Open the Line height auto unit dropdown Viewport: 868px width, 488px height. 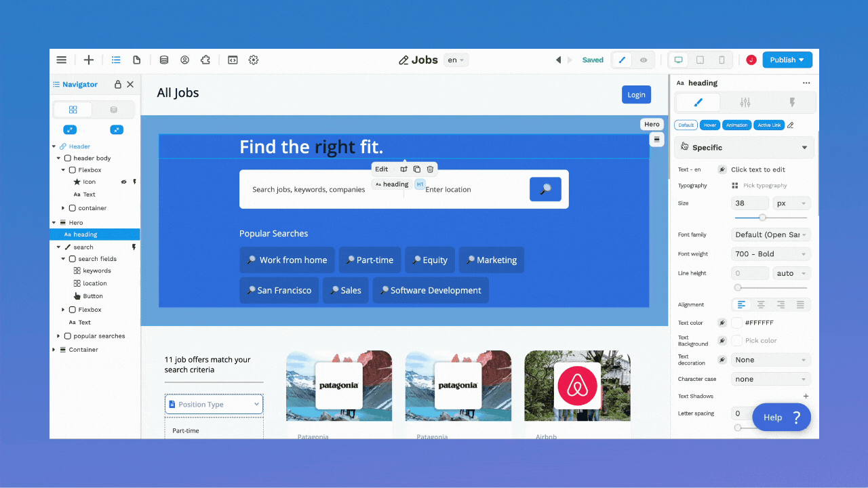point(791,273)
